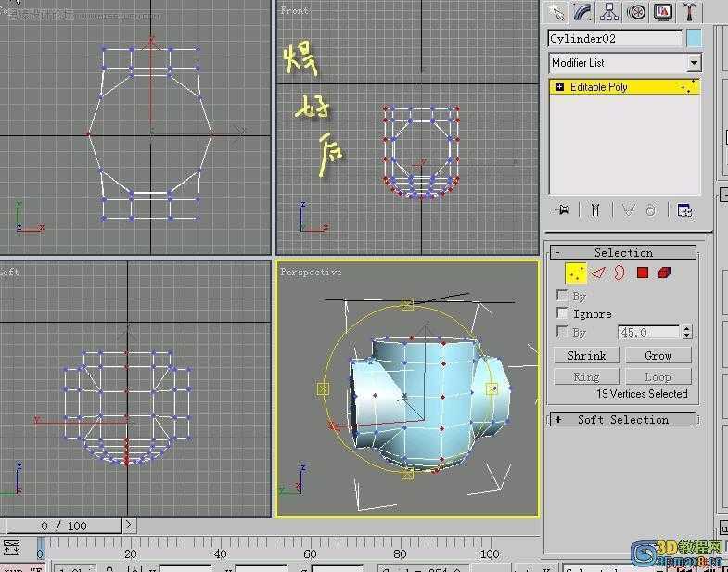The width and height of the screenshot is (728, 572).
Task: Click the object color swatch next to Cylinder02
Action: [694, 38]
